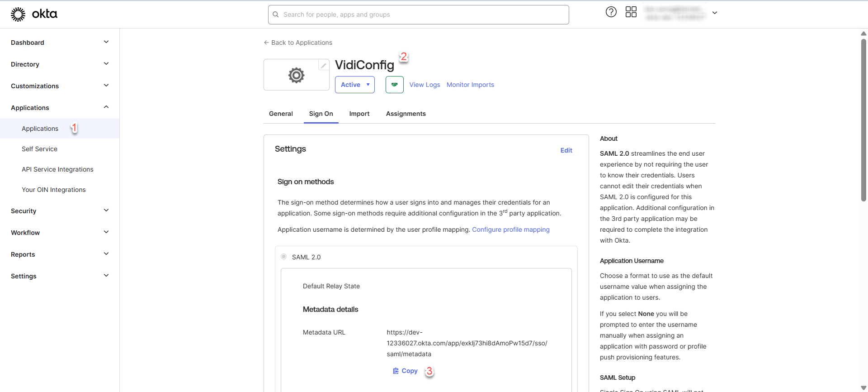Switch to the Assignments tab
This screenshot has height=392, width=868.
click(406, 114)
